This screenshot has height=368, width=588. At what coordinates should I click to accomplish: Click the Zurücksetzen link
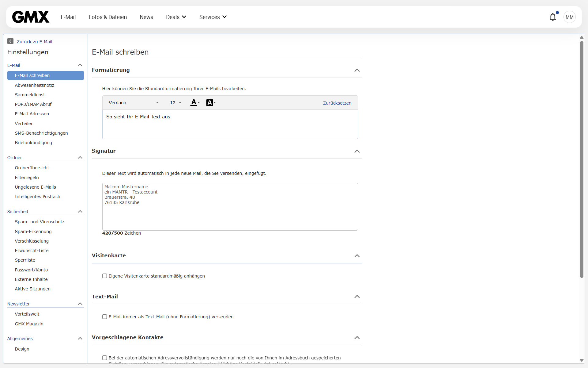337,103
